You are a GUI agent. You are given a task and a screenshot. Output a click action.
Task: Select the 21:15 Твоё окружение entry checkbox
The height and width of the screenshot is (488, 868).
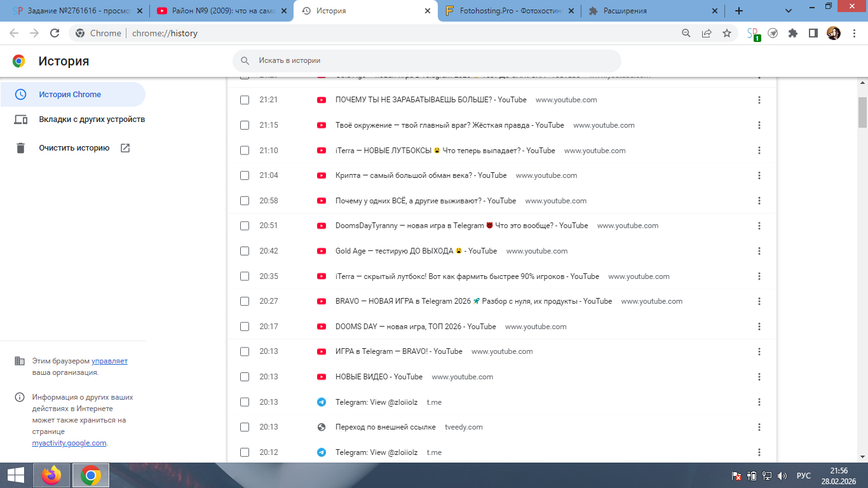pos(245,125)
